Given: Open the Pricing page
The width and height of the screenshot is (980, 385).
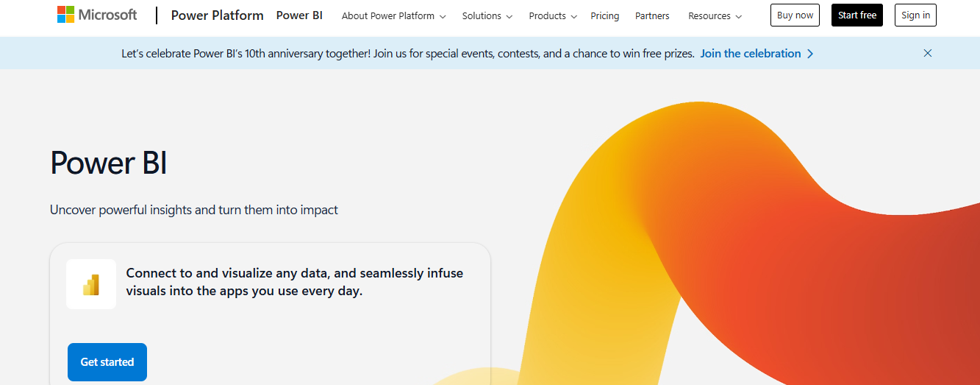Looking at the screenshot, I should pyautogui.click(x=605, y=15).
